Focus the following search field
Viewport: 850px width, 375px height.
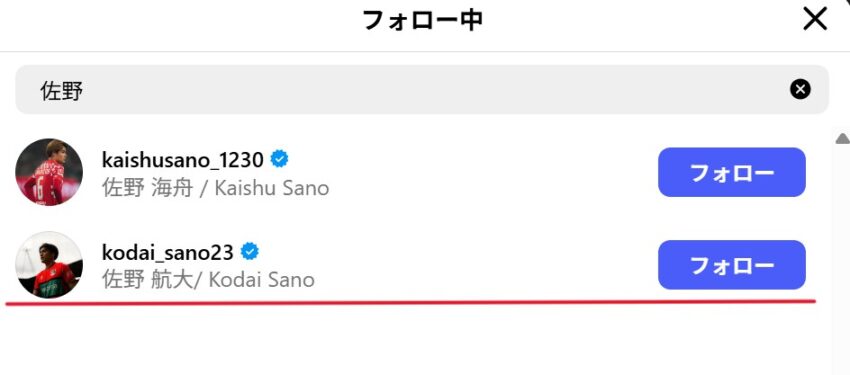[x=422, y=89]
